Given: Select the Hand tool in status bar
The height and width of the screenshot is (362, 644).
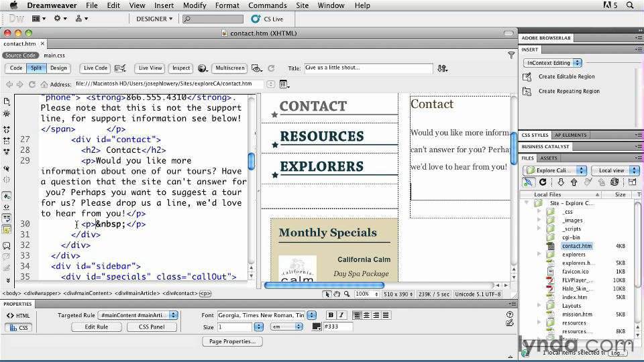Looking at the screenshot, I should (337, 294).
